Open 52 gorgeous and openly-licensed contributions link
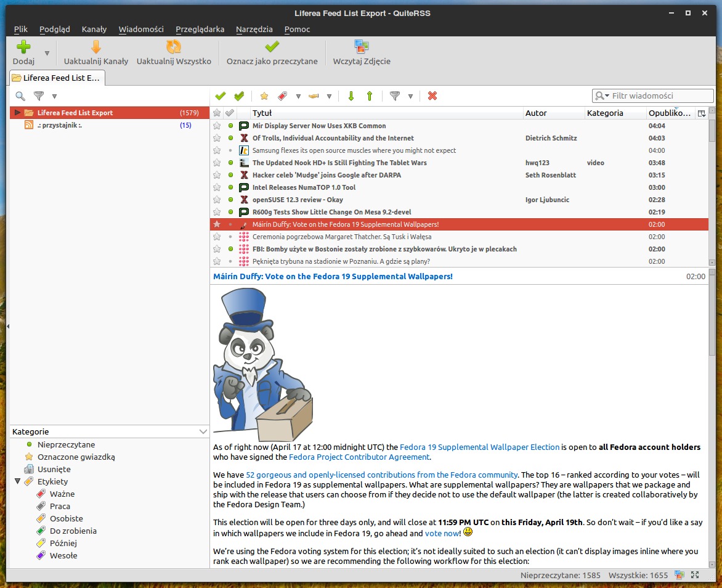Image resolution: width=722 pixels, height=588 pixels. point(382,475)
